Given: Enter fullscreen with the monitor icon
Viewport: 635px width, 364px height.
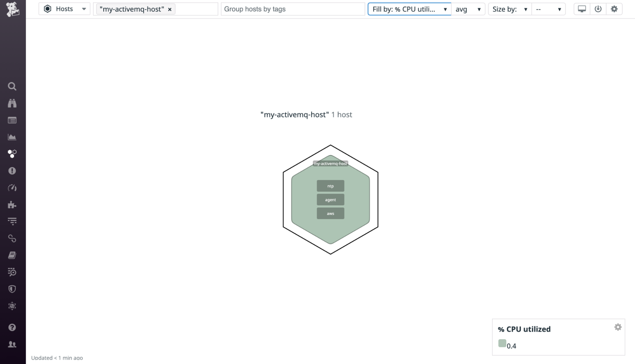Looking at the screenshot, I should 582,9.
